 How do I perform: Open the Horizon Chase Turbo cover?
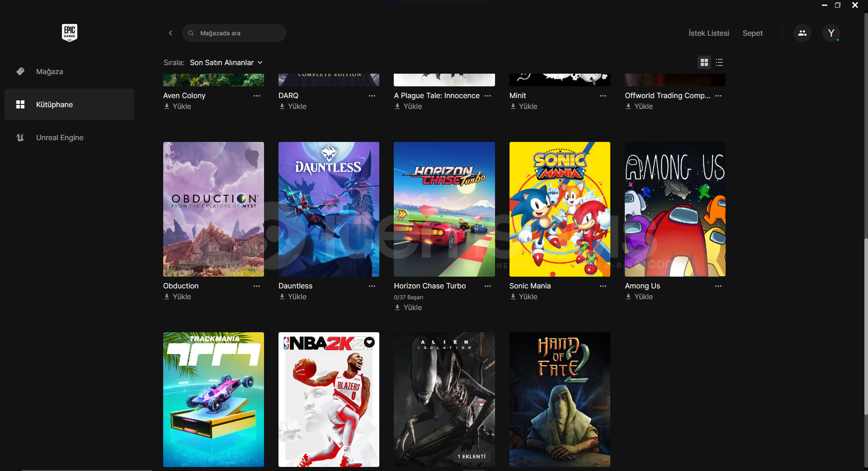444,209
